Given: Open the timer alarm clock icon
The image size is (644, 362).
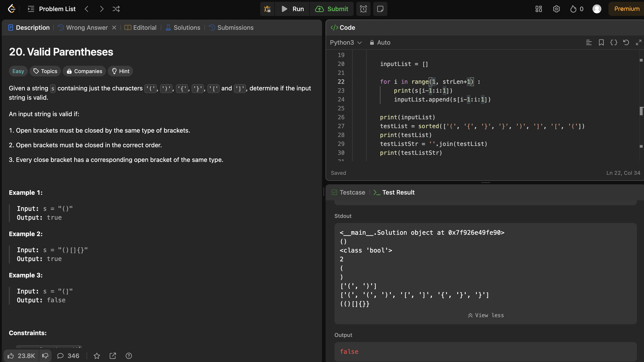Looking at the screenshot, I should 363,9.
